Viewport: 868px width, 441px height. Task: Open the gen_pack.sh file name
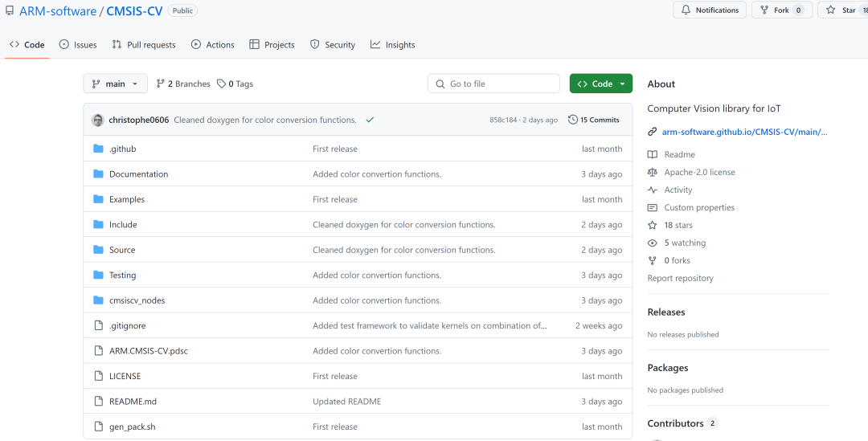pyautogui.click(x=133, y=427)
